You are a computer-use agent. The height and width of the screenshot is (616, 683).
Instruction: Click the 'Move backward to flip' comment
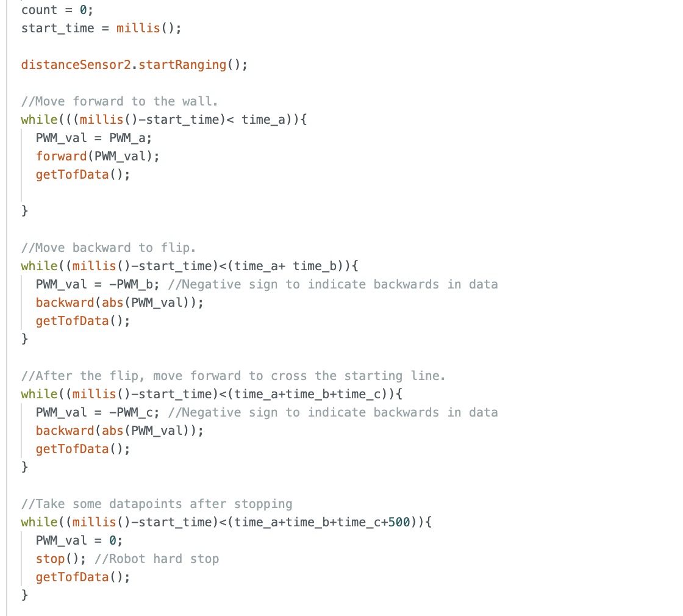pos(109,248)
